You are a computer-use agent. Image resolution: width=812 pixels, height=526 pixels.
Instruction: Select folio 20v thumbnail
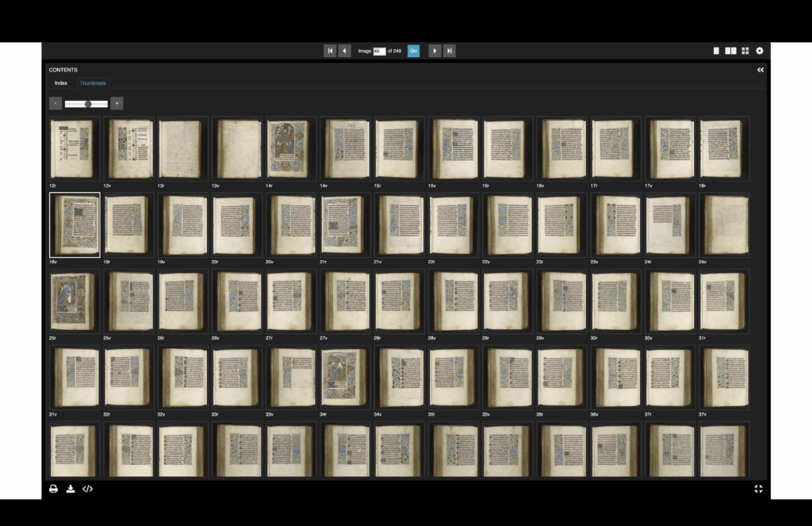click(291, 225)
